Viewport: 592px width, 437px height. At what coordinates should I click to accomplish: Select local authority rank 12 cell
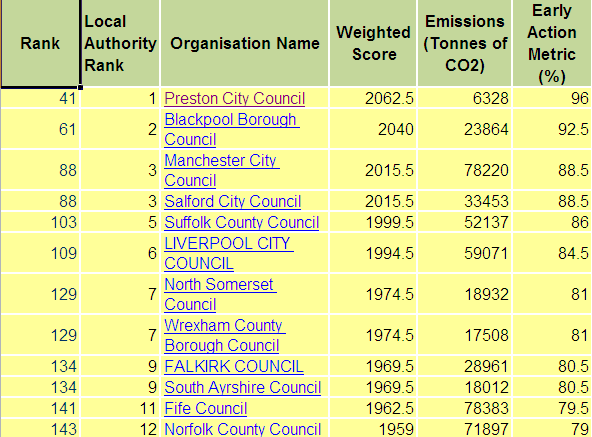click(120, 429)
